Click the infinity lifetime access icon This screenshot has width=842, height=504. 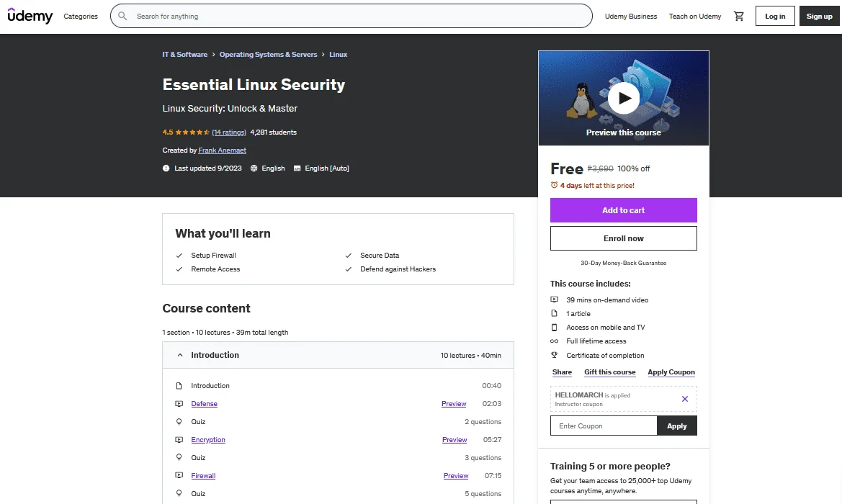554,341
